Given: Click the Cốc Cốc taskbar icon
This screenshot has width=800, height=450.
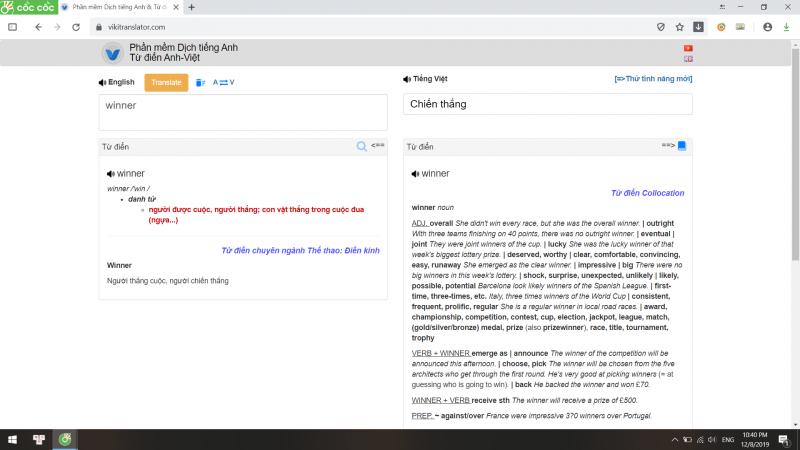Looking at the screenshot, I should (x=65, y=439).
